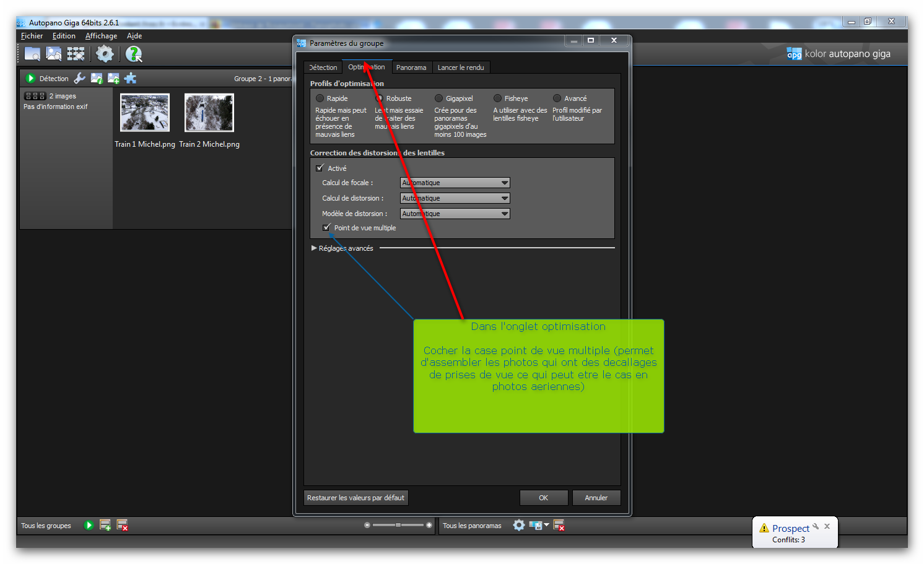Viewport: 924px width, 564px height.
Task: Switch to the Détection tab
Action: (323, 67)
